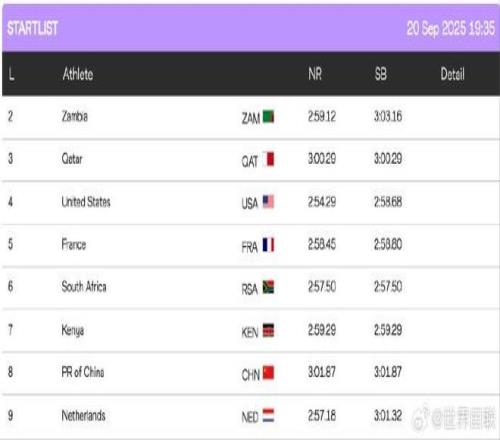Click the France flag icon
The image size is (500, 440).
[268, 245]
